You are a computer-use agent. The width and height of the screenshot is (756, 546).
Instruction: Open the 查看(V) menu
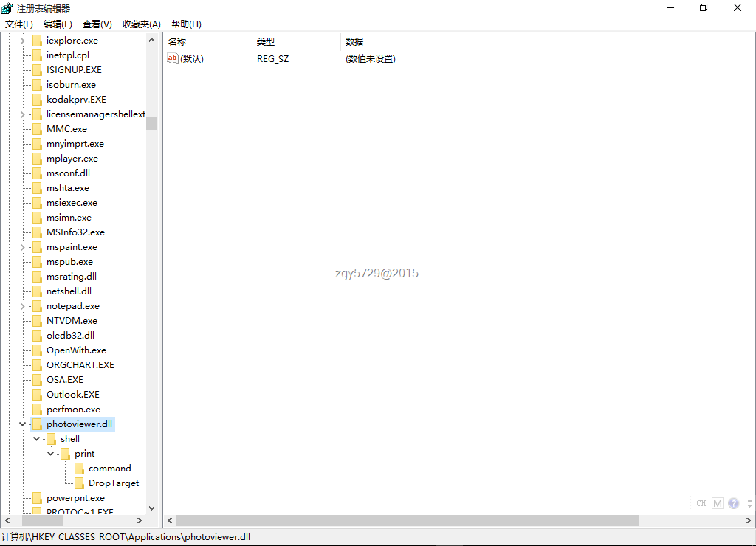click(97, 24)
